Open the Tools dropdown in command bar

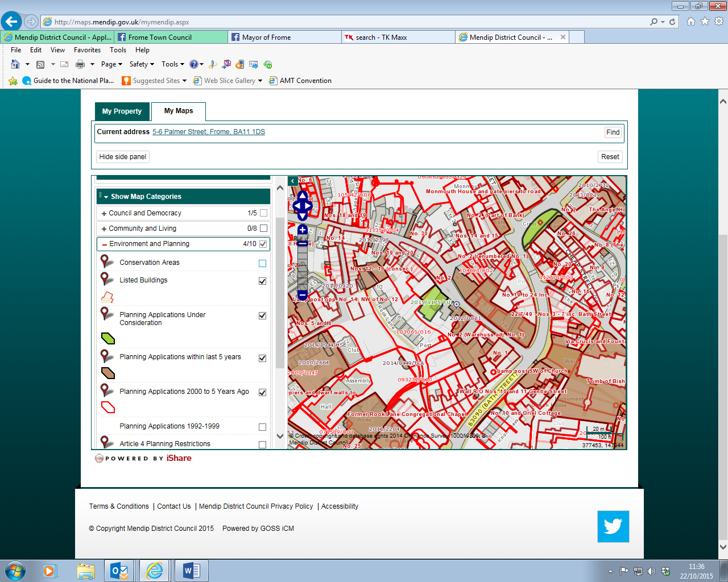tap(173, 64)
